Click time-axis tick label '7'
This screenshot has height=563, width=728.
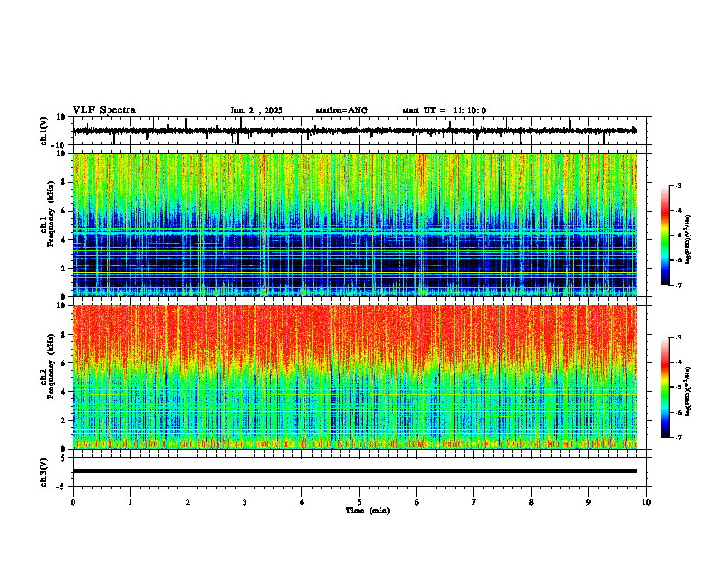pos(474,502)
